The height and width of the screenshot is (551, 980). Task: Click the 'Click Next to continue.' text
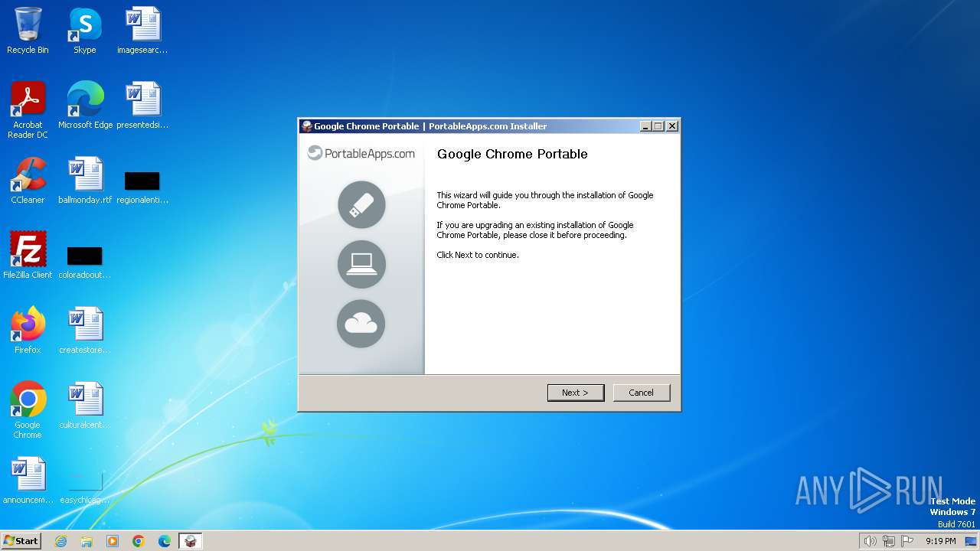(478, 255)
